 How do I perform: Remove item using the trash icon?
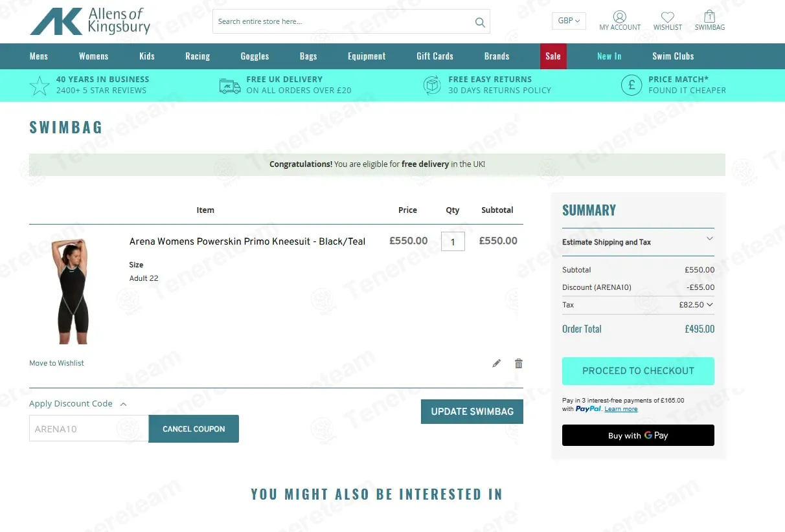(x=519, y=363)
